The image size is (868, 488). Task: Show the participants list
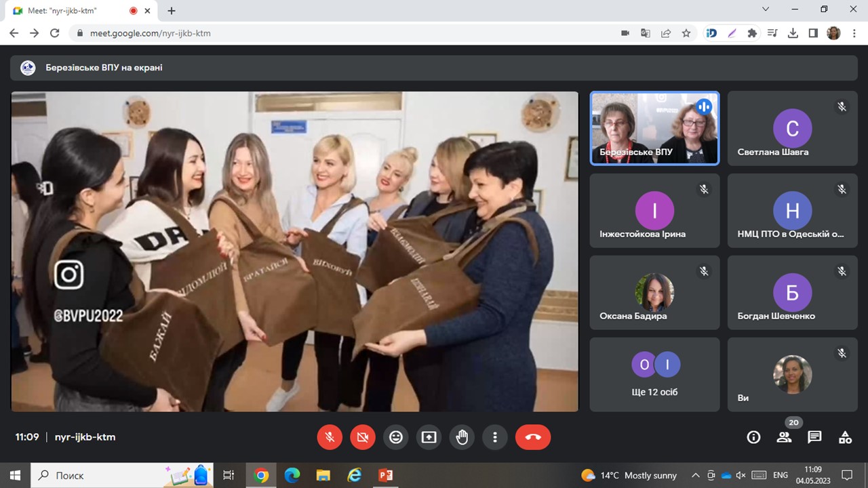click(x=785, y=437)
